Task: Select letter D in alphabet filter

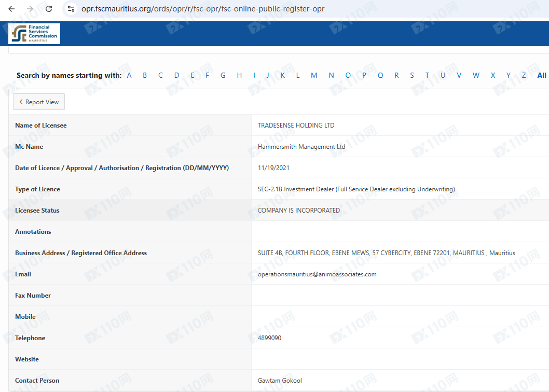Action: tap(176, 75)
